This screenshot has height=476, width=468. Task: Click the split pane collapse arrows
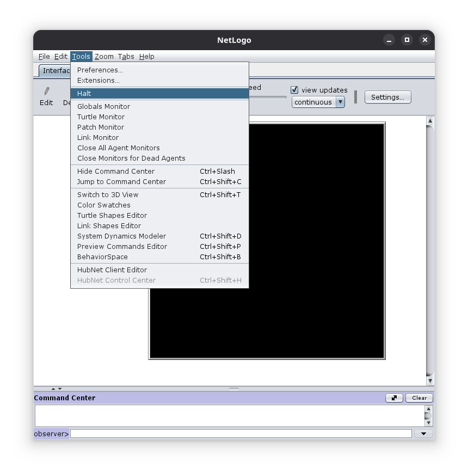coord(56,389)
